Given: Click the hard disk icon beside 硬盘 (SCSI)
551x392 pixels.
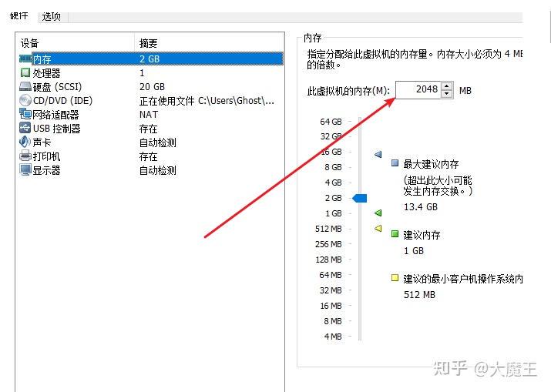Looking at the screenshot, I should (25, 87).
